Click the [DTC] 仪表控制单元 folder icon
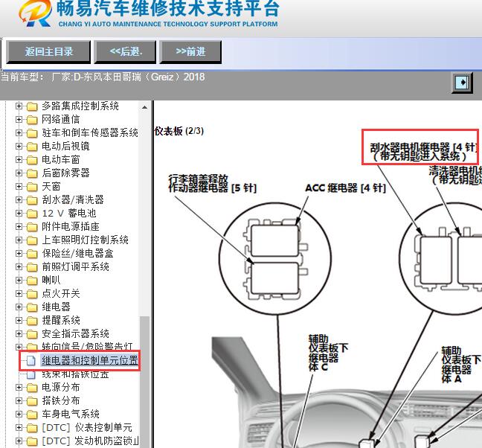Image resolution: width=482 pixels, height=448 pixels. 32,428
